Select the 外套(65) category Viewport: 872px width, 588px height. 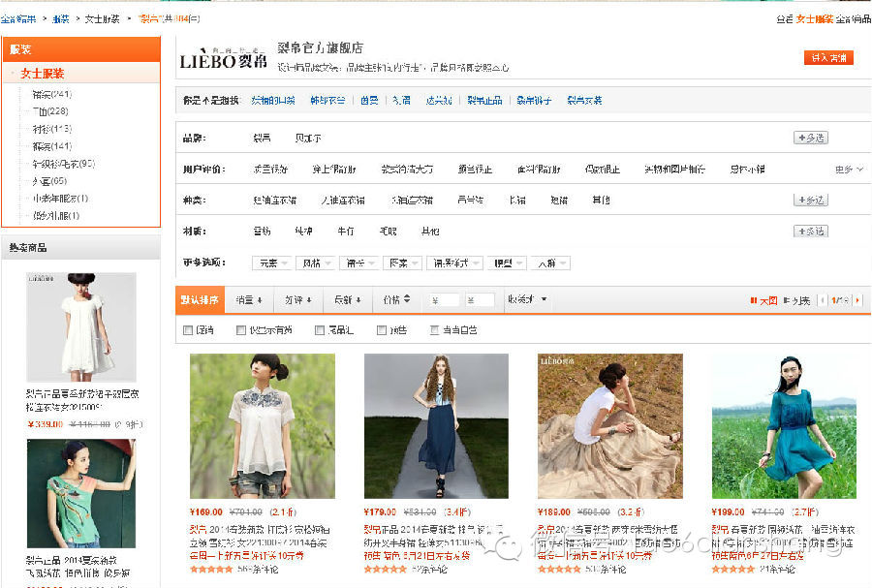[50, 181]
